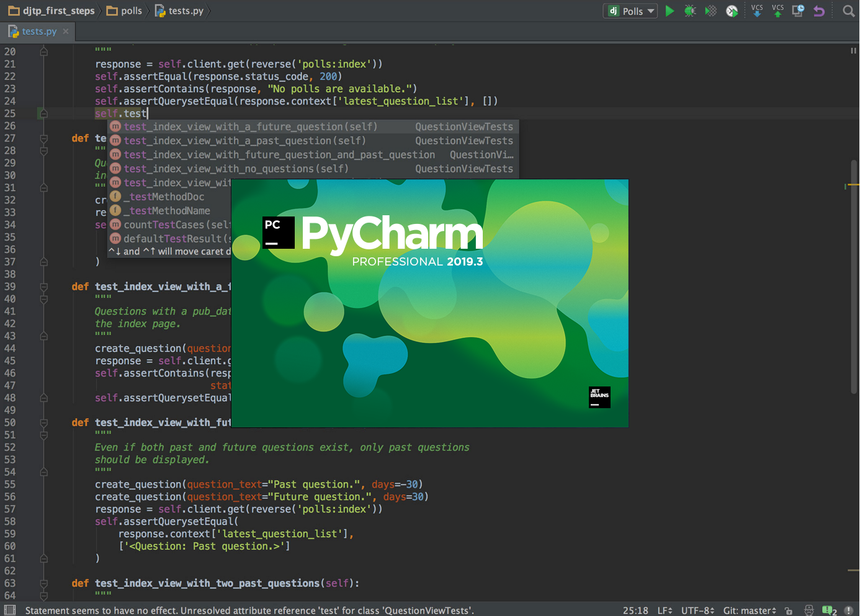Select the tests.py editor tab
Viewport: 860px width, 616px height.
click(38, 31)
